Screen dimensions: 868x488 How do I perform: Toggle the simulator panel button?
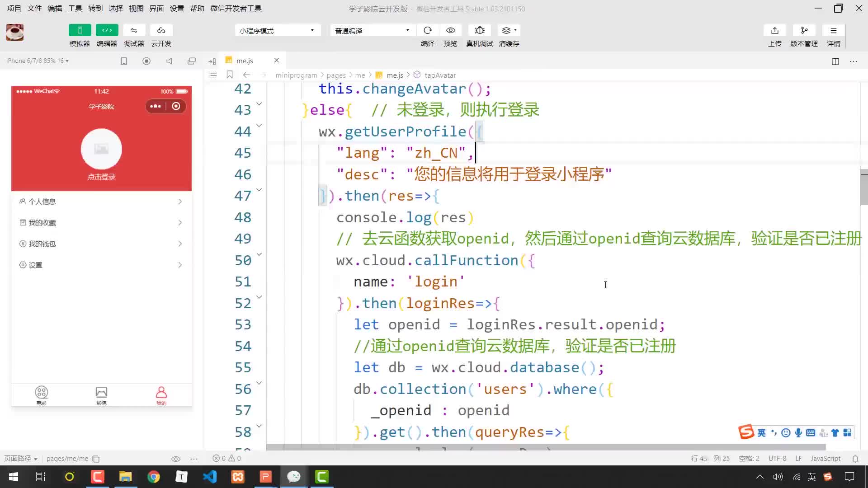coord(80,30)
